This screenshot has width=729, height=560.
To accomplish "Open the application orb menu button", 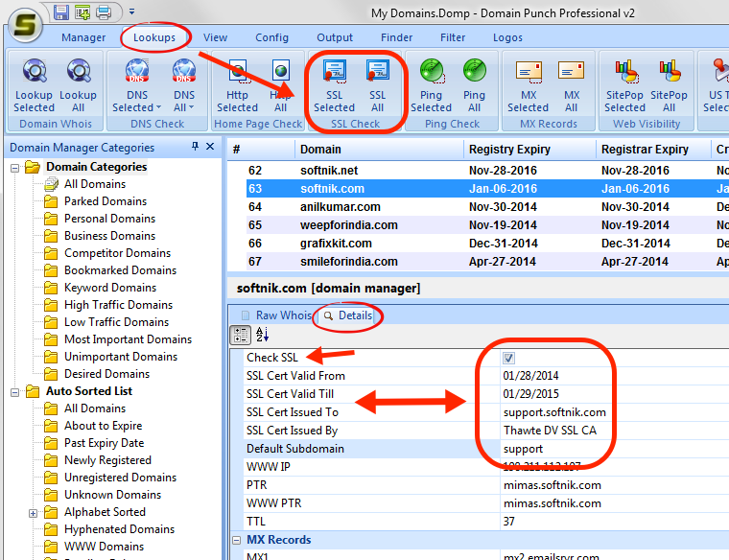I will (x=25, y=25).
